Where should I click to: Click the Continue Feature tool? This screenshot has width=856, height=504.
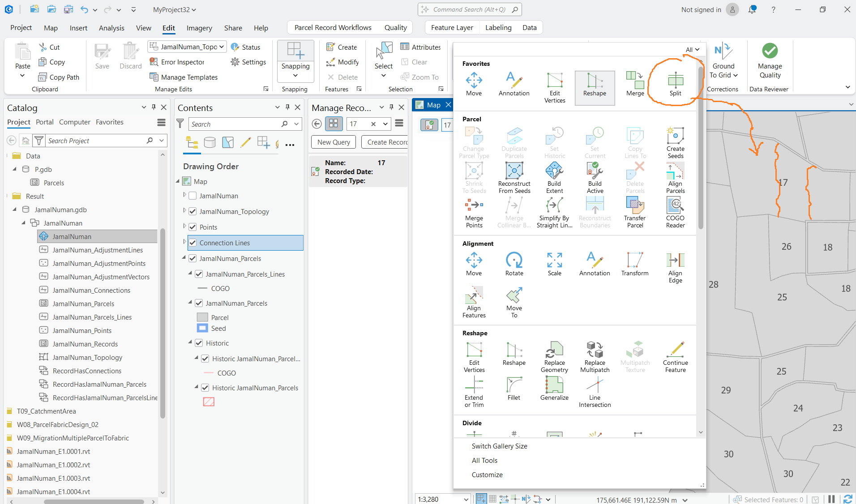(675, 357)
